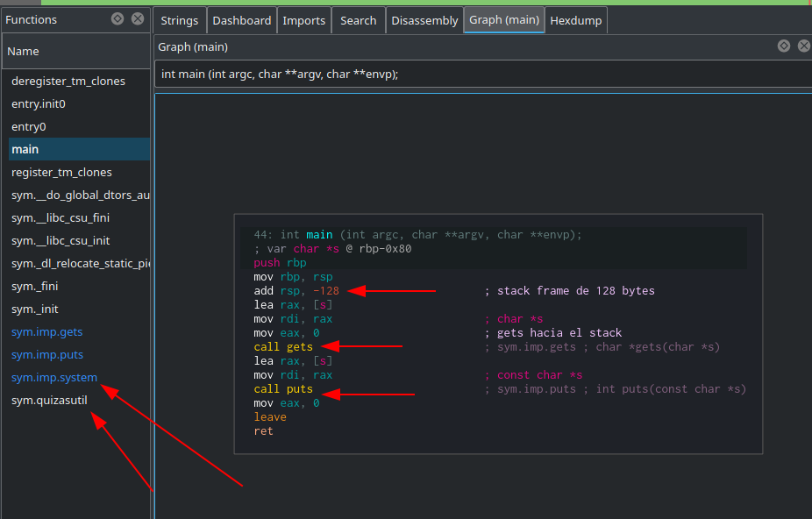The width and height of the screenshot is (812, 519).
Task: Select sym.quizasutil function
Action: tap(49, 401)
